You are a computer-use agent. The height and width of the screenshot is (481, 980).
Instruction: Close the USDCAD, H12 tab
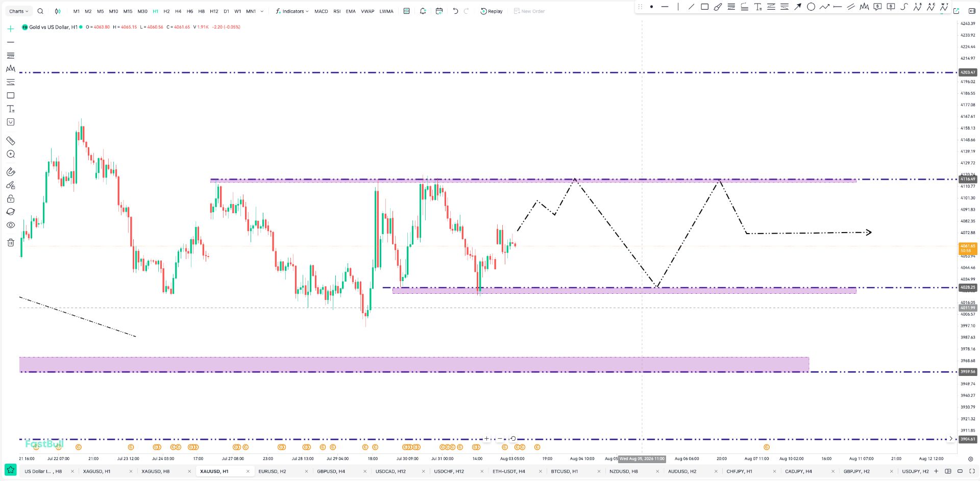tap(423, 471)
